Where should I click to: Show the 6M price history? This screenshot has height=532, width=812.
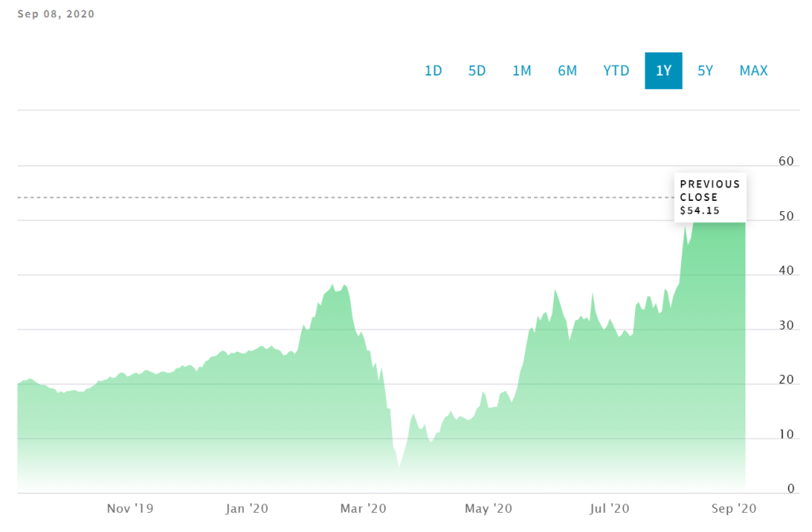[x=568, y=71]
